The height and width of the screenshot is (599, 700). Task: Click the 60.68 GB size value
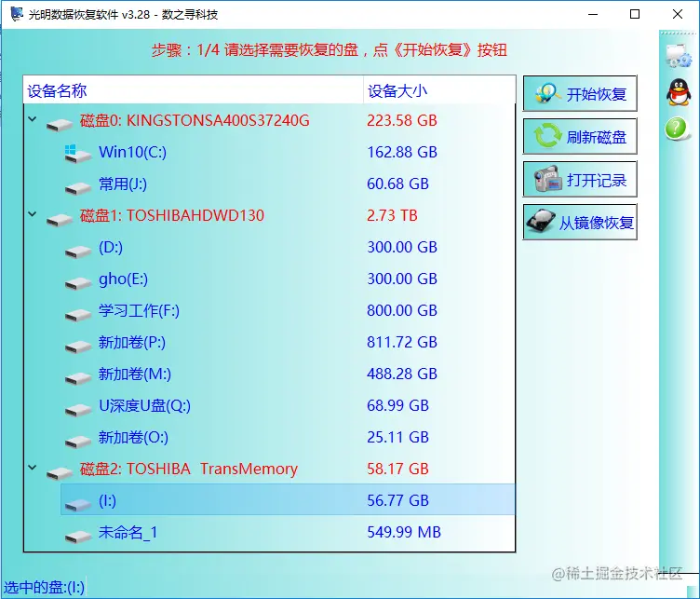click(x=397, y=184)
